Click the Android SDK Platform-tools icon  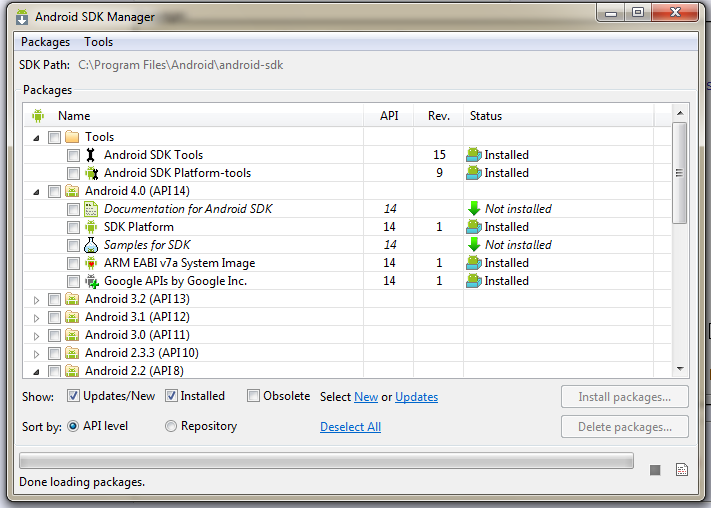tap(91, 173)
